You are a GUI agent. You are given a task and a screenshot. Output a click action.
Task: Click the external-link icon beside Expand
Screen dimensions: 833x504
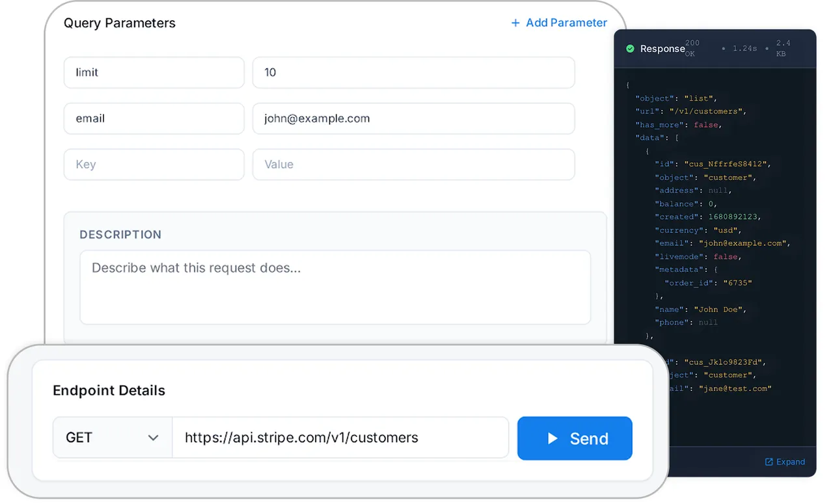click(x=769, y=462)
